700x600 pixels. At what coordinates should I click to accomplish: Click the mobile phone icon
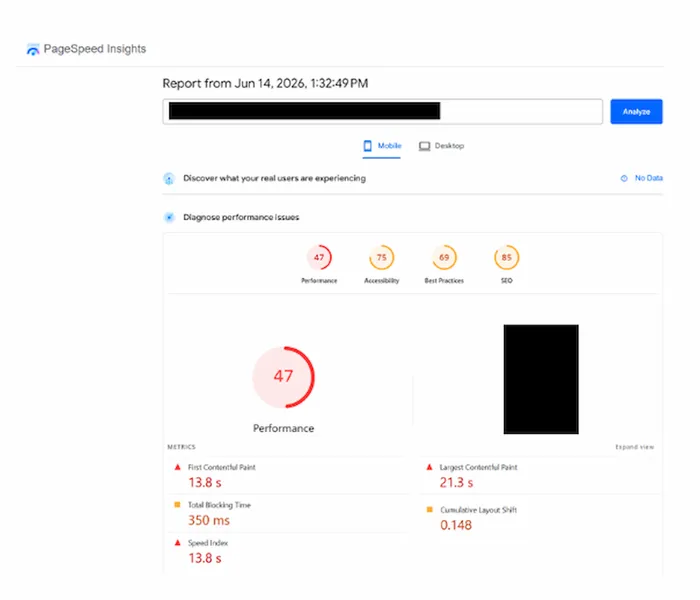(367, 146)
